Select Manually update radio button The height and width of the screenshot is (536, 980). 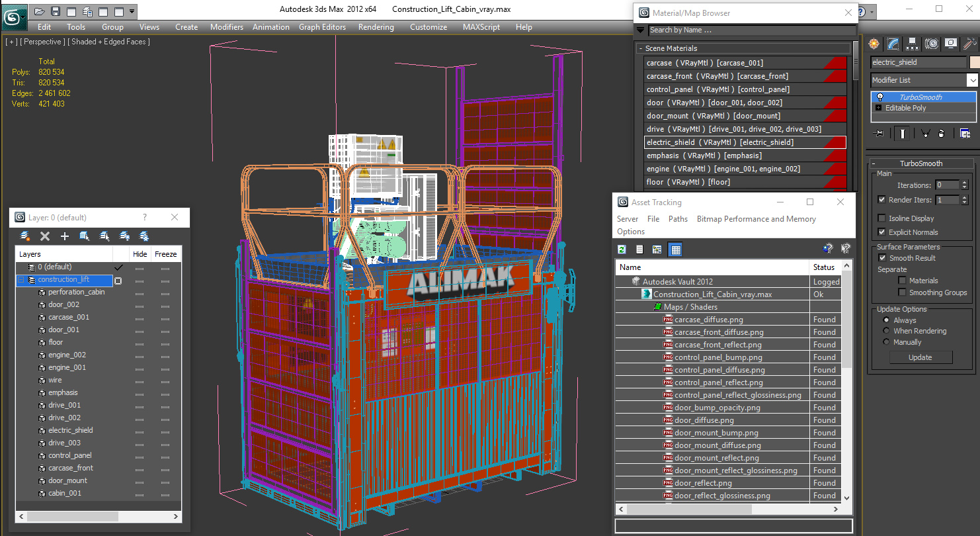click(887, 342)
